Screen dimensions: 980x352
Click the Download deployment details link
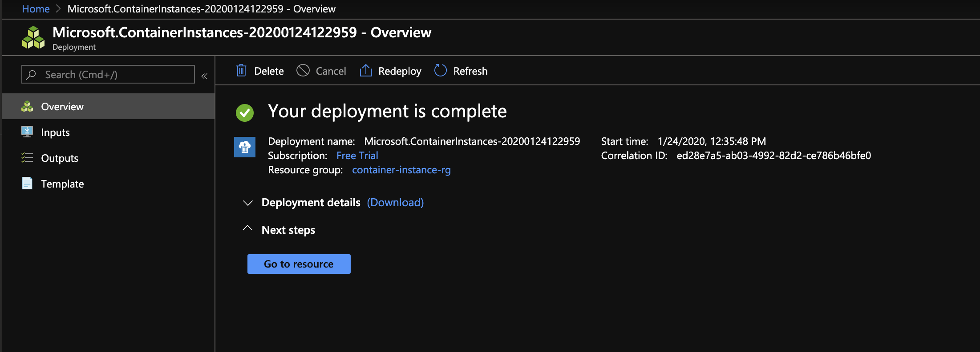395,202
